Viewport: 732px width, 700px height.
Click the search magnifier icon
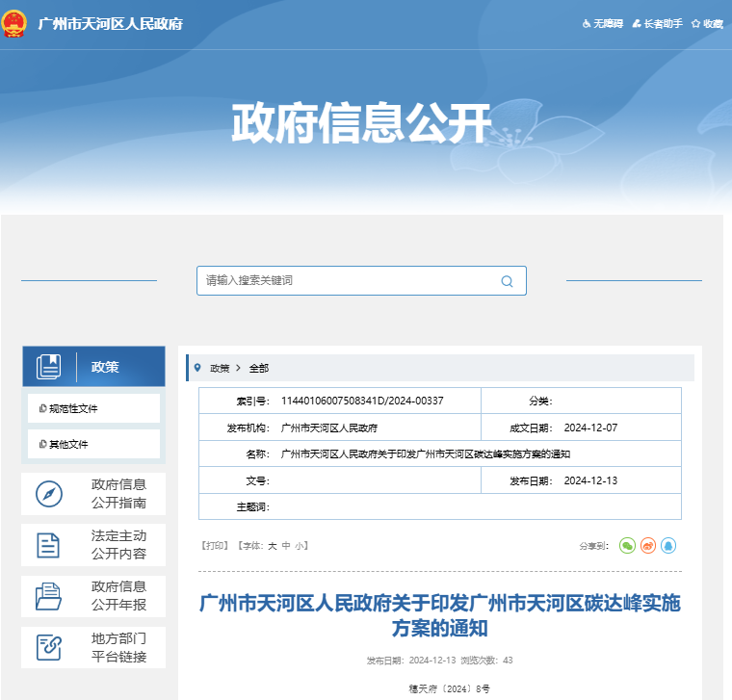(507, 281)
